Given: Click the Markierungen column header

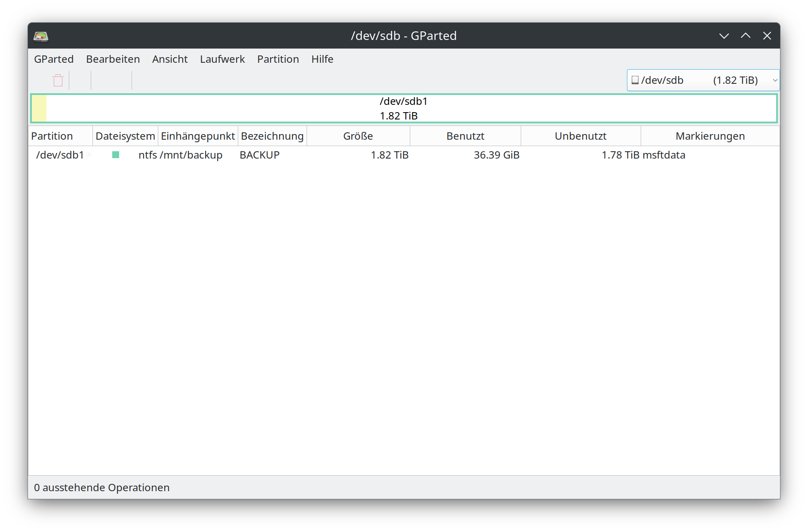Looking at the screenshot, I should [710, 136].
